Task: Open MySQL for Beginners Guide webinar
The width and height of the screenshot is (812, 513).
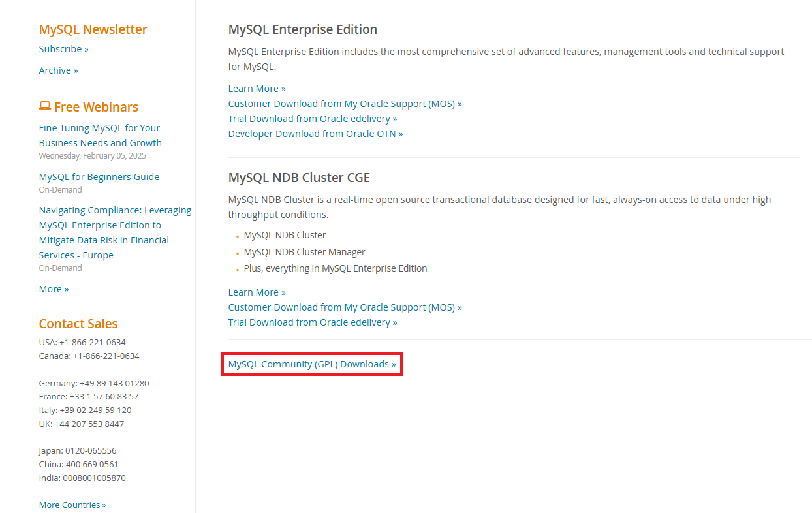Action: tap(99, 177)
